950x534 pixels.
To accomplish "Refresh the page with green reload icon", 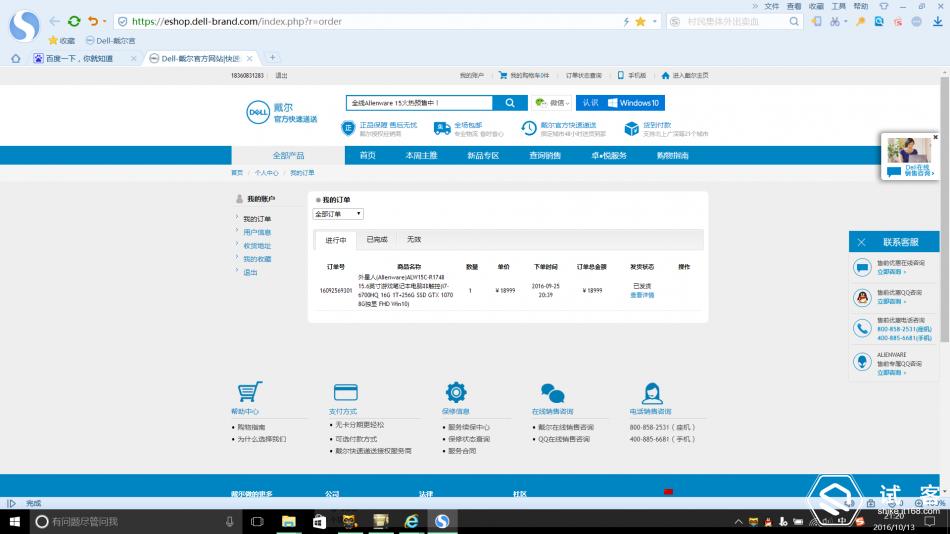I will click(74, 21).
